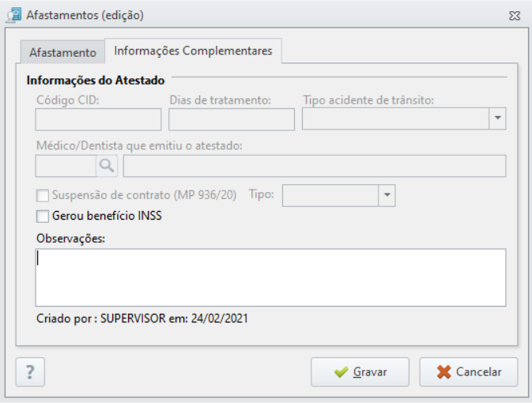Click the Afastamentos window title icon

point(13,15)
